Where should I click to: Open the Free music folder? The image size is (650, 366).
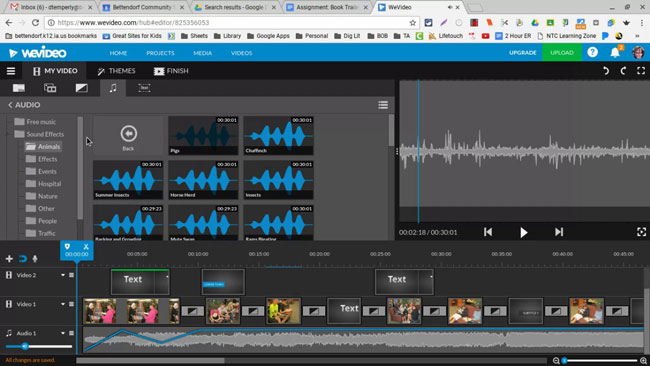coord(35,122)
